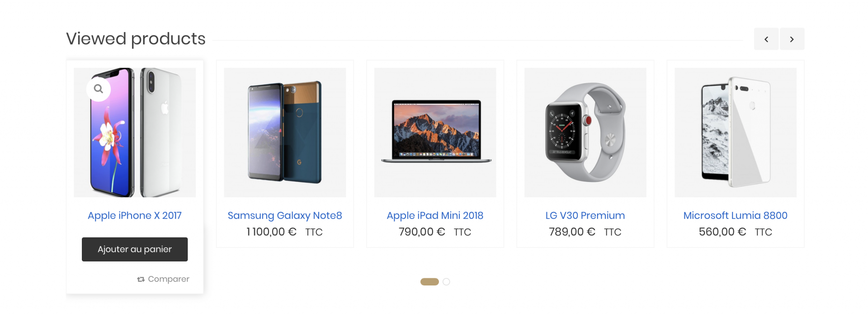Screen dimensions: 868x328
Task: Switch to second carousel page dot
Action: [x=446, y=282]
